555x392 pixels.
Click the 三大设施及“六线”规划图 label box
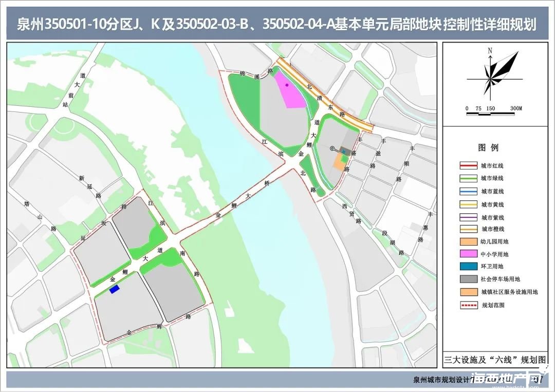(x=494, y=360)
